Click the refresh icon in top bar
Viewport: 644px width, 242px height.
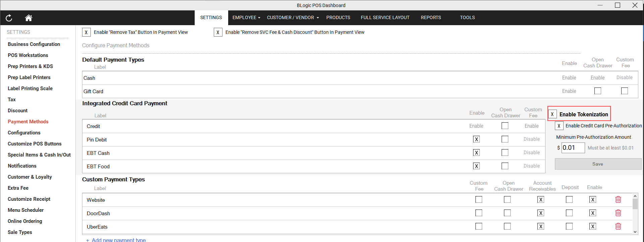pyautogui.click(x=9, y=18)
